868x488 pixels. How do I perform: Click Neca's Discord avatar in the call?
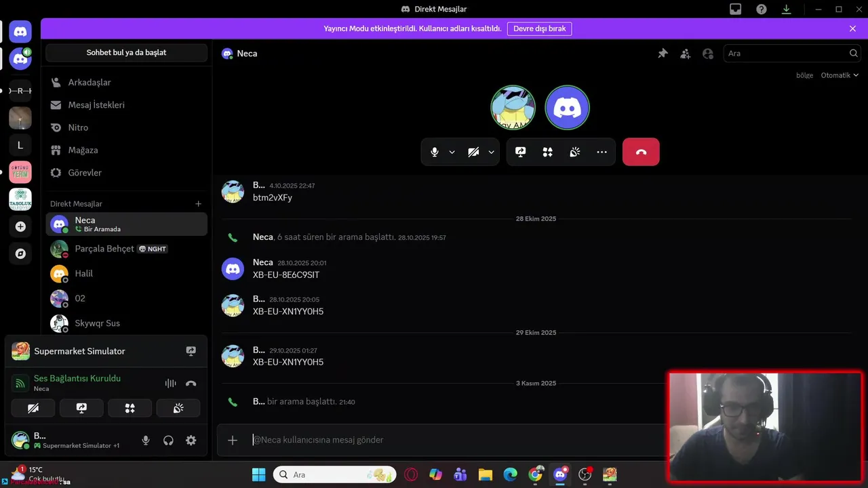coord(568,107)
